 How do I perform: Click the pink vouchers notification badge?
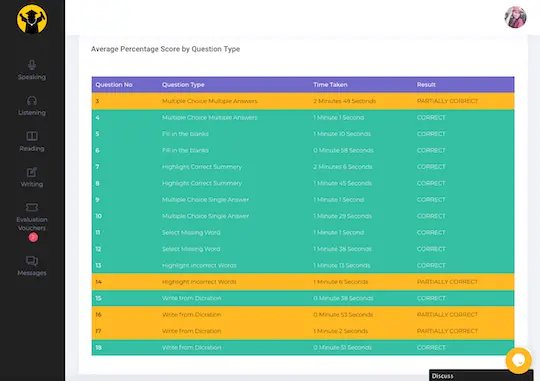tap(33, 237)
